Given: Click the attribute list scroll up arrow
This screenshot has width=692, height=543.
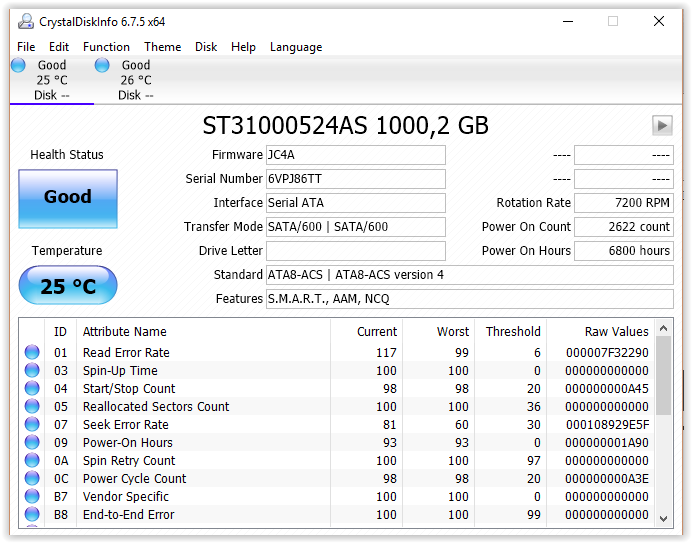Looking at the screenshot, I should click(x=663, y=328).
